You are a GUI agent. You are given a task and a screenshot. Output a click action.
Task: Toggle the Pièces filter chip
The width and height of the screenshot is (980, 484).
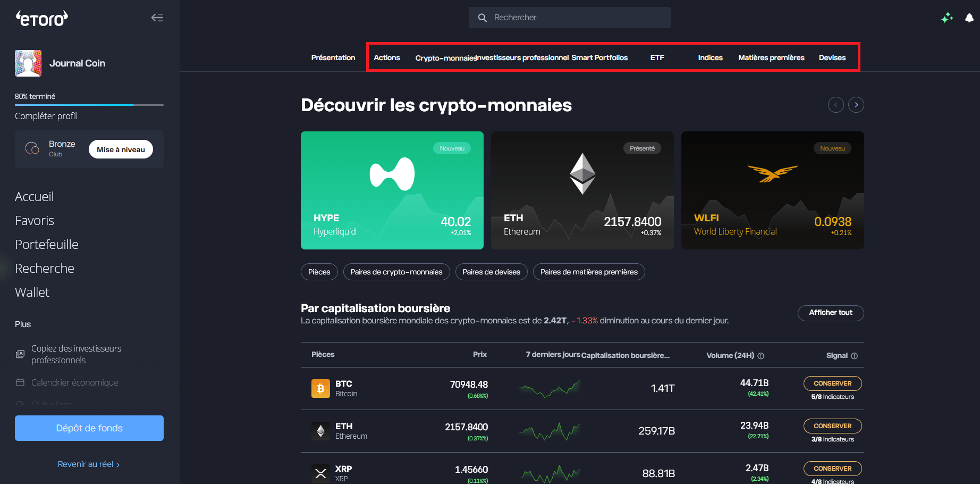319,272
